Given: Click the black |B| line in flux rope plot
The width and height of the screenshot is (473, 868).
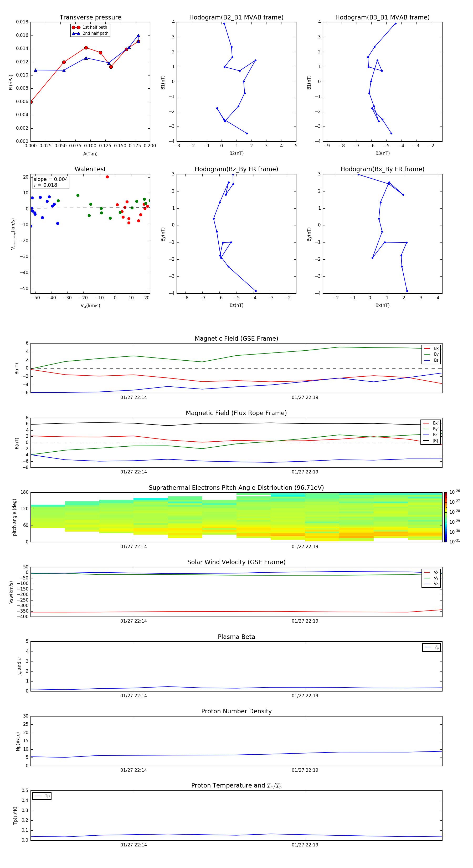Looking at the screenshot, I should point(236,423).
